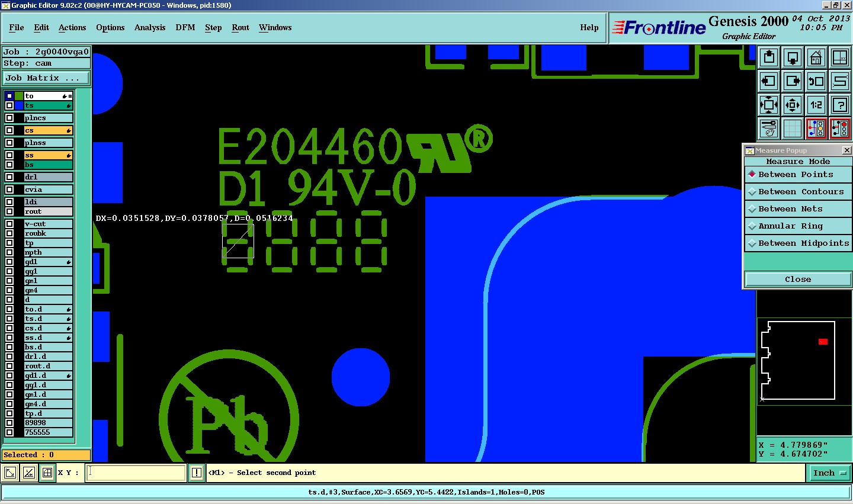Image resolution: width=853 pixels, height=504 pixels.
Task: Click the colored net traffic light icon
Action: click(x=816, y=128)
